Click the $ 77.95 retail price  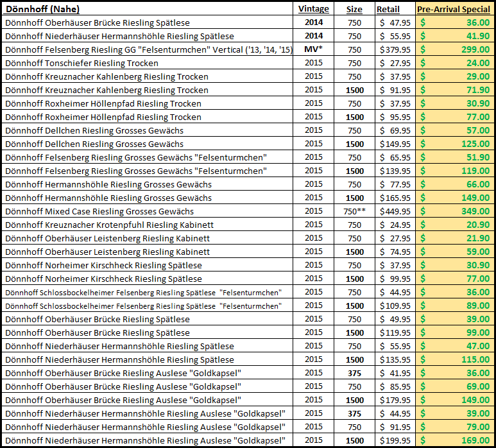coord(395,184)
